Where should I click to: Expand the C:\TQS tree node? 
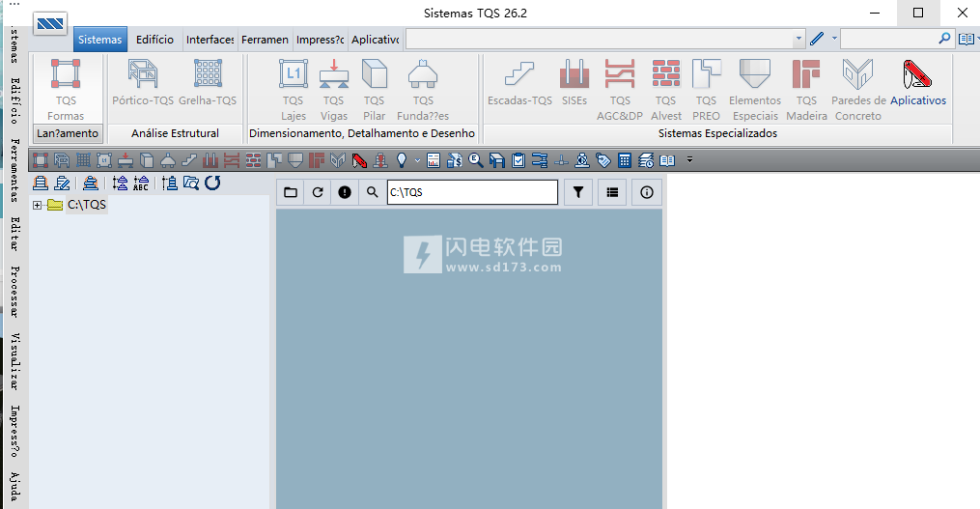pyautogui.click(x=37, y=205)
